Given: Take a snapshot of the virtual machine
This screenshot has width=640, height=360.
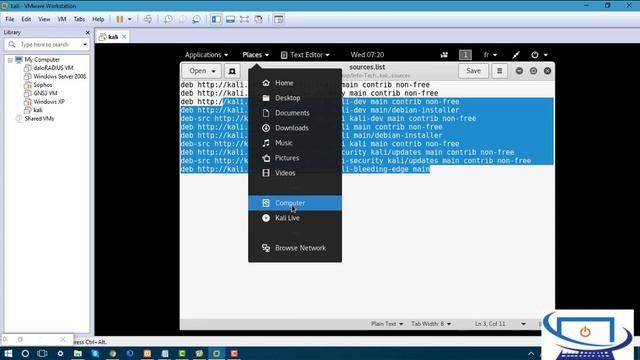Looking at the screenshot, I should pyautogui.click(x=168, y=19).
